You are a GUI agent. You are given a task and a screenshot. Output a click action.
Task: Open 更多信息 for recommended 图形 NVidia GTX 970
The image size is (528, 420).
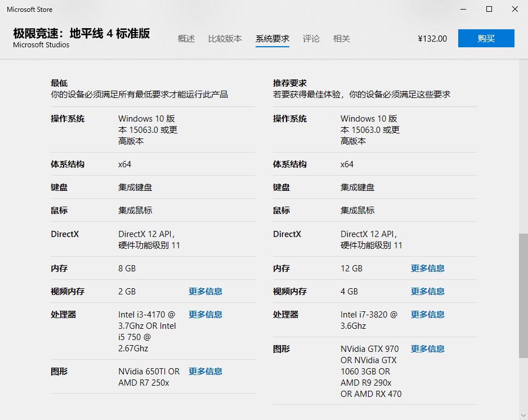[427, 348]
